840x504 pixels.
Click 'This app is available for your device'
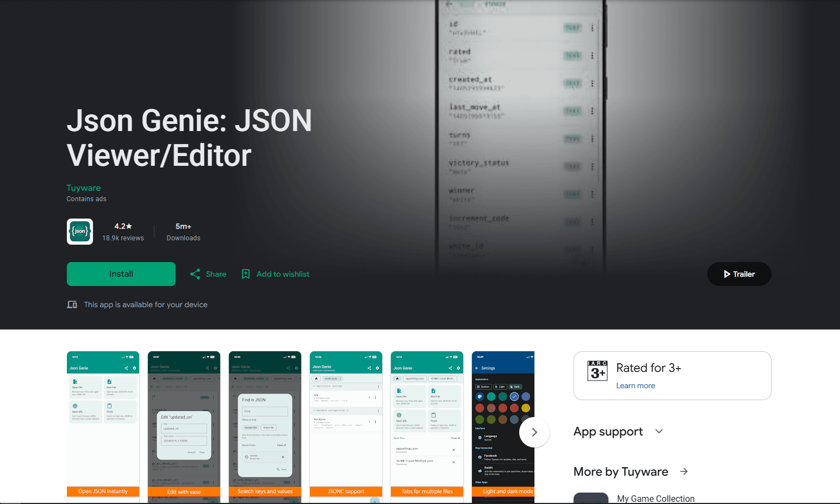[146, 304]
